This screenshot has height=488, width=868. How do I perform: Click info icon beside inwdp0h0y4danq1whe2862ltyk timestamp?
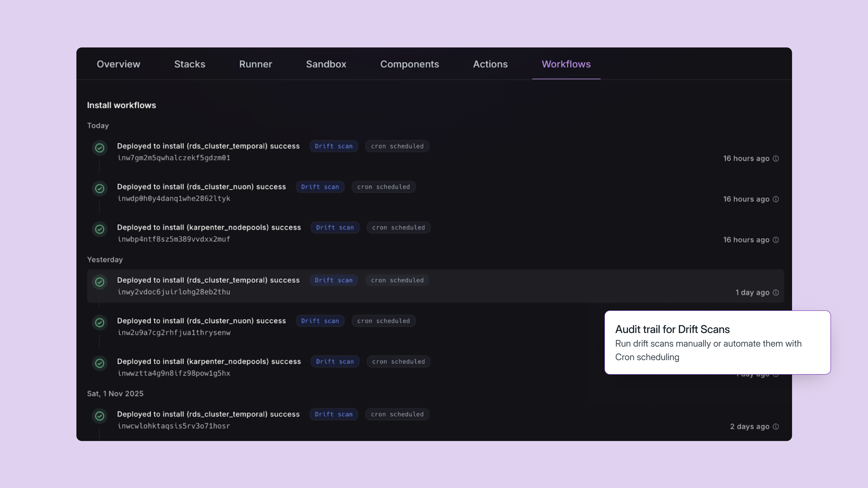(776, 199)
